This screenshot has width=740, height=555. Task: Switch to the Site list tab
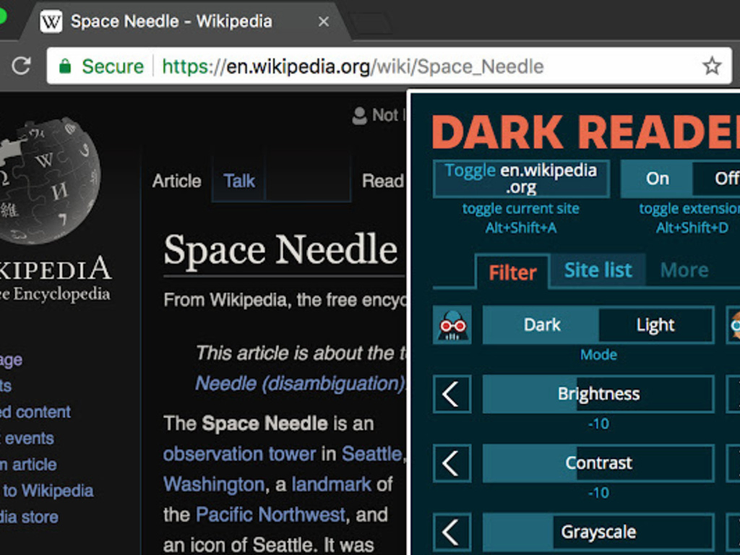[x=598, y=270]
